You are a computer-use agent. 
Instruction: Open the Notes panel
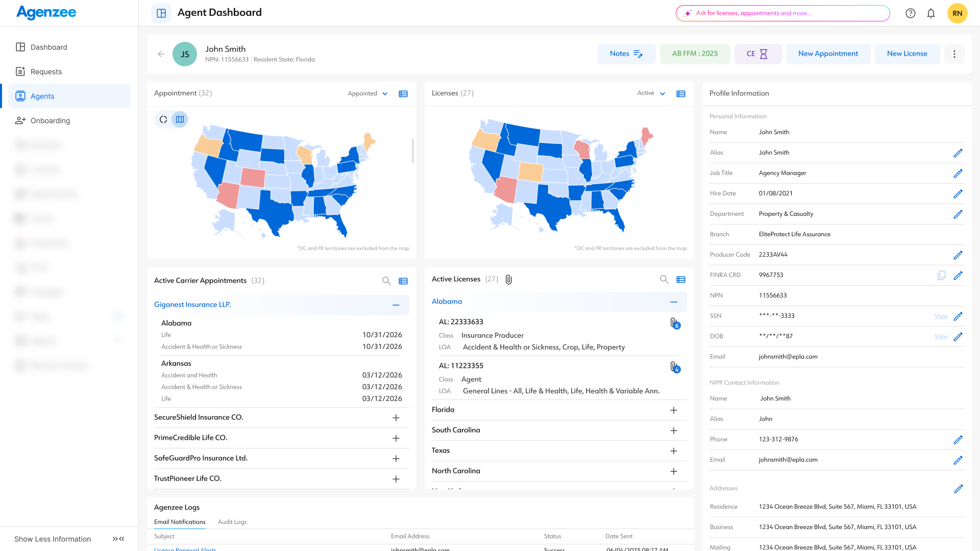(x=626, y=54)
